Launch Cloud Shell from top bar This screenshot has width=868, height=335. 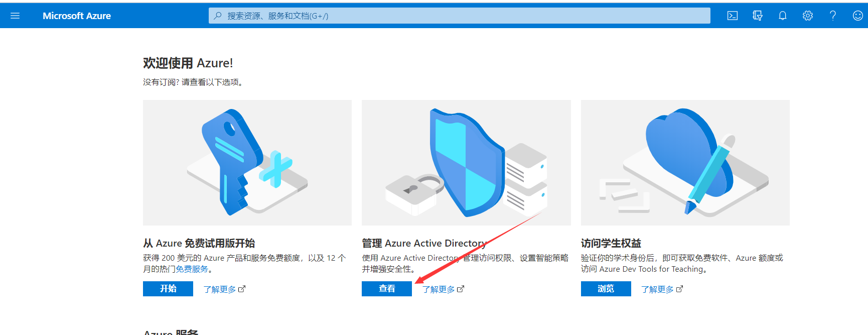(732, 16)
